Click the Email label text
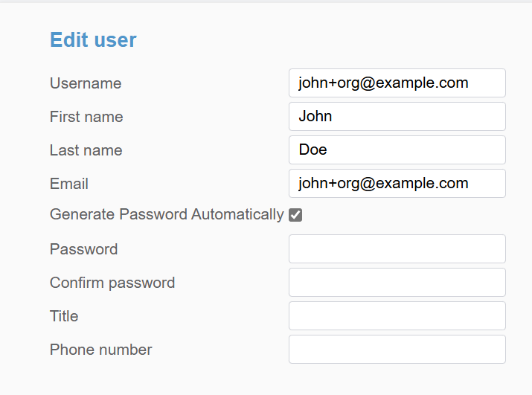Viewport: 532px width, 395px height. [69, 184]
